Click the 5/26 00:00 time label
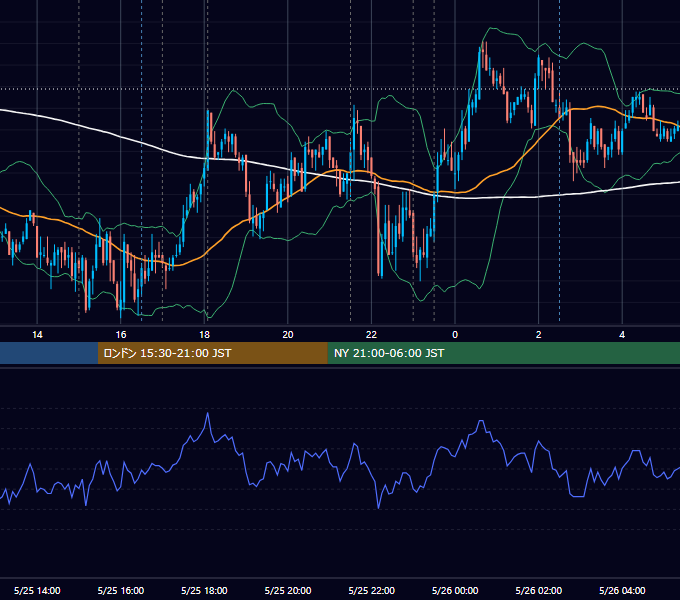 (455, 590)
